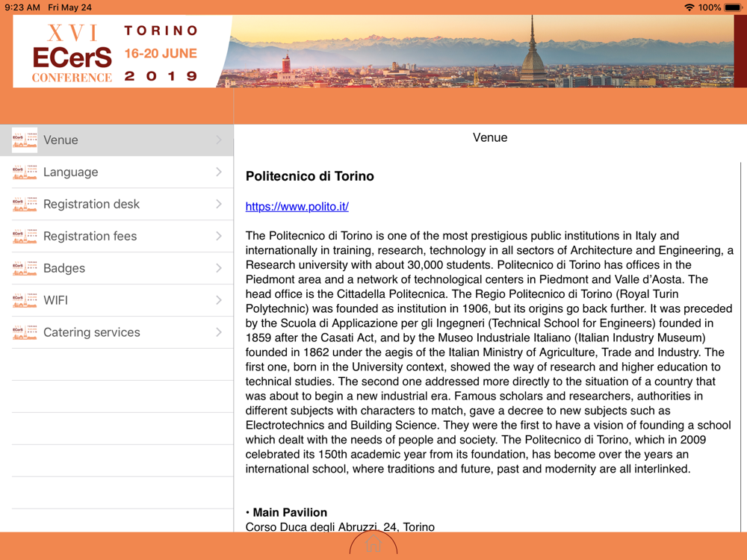Expand the Registration fees row chevron
Screen dimensions: 747x560
coord(219,236)
